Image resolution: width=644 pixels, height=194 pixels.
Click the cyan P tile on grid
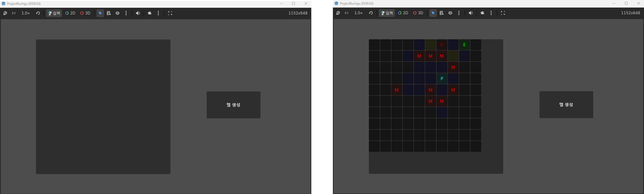[442, 79]
